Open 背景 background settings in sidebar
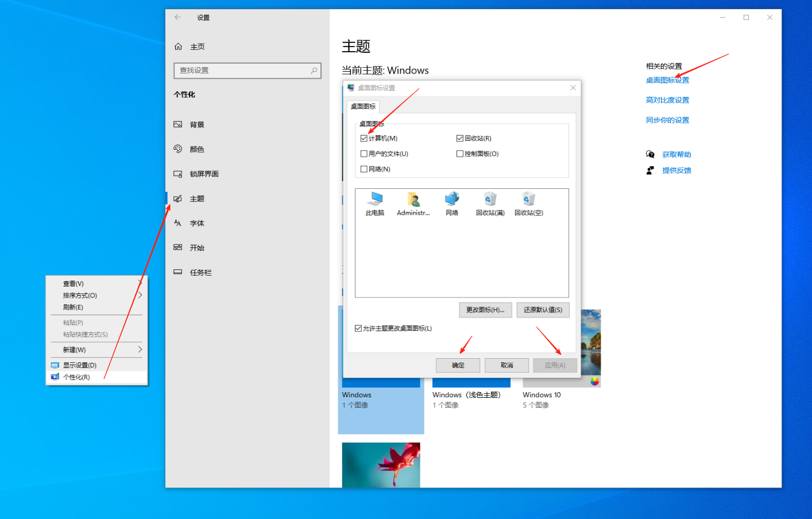 pyautogui.click(x=197, y=125)
